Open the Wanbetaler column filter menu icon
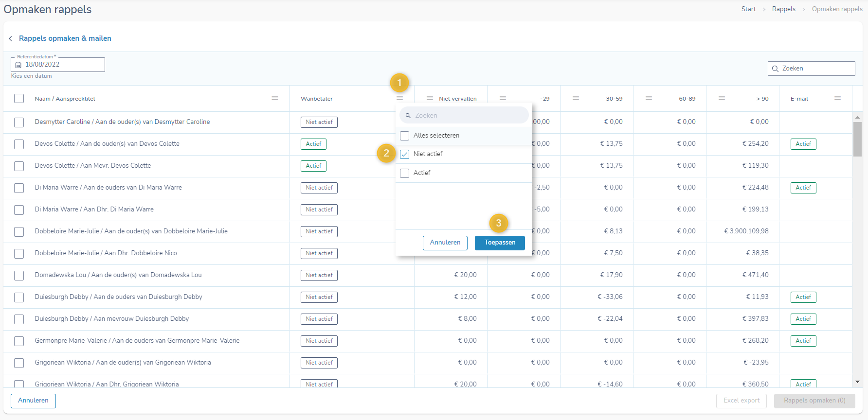The width and height of the screenshot is (868, 420). (399, 98)
